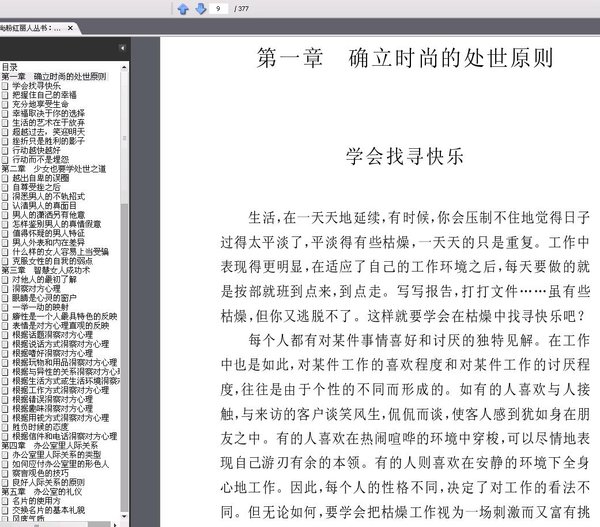Jump to bookmark 根据趣味洞察对方心理
Screen dimensions: 600x527
(52, 408)
